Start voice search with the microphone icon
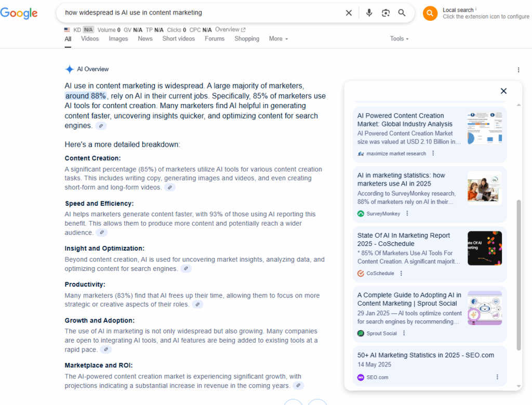This screenshot has width=532, height=405. click(x=369, y=13)
